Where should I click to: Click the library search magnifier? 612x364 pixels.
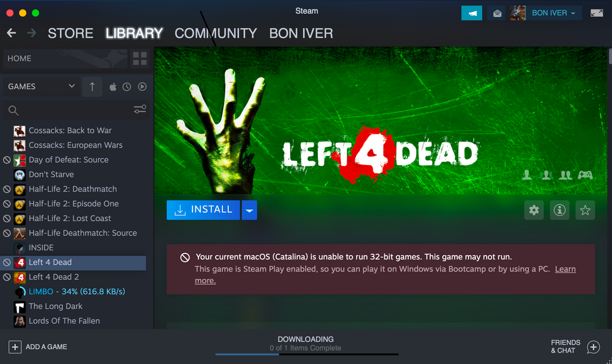pyautogui.click(x=13, y=111)
